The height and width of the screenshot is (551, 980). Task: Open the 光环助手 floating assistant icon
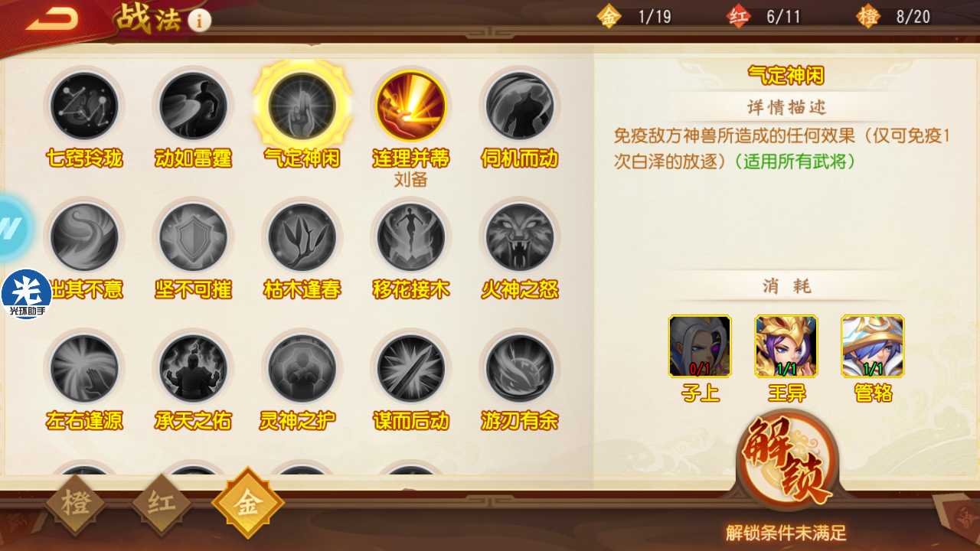pyautogui.click(x=27, y=294)
